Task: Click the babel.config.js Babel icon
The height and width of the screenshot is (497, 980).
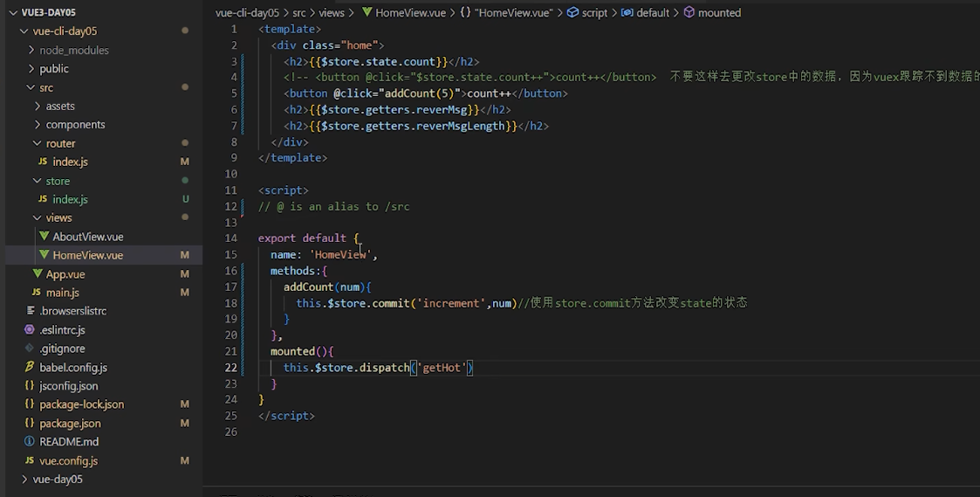Action: [x=30, y=367]
